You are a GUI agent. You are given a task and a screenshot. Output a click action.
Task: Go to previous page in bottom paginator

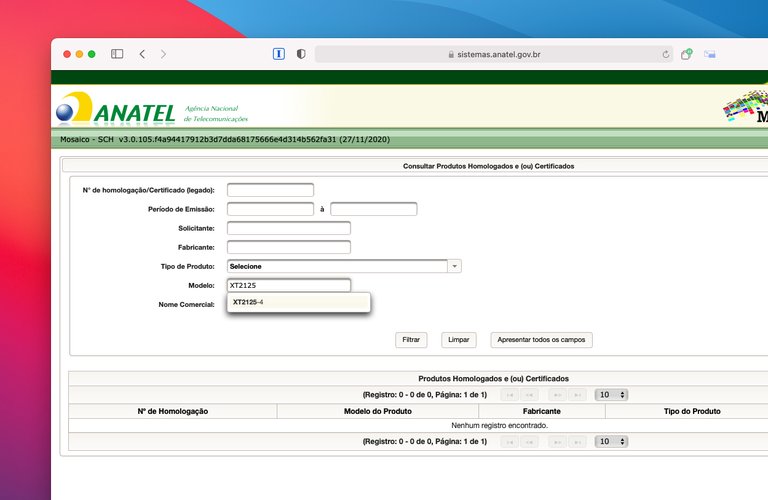[x=529, y=442]
